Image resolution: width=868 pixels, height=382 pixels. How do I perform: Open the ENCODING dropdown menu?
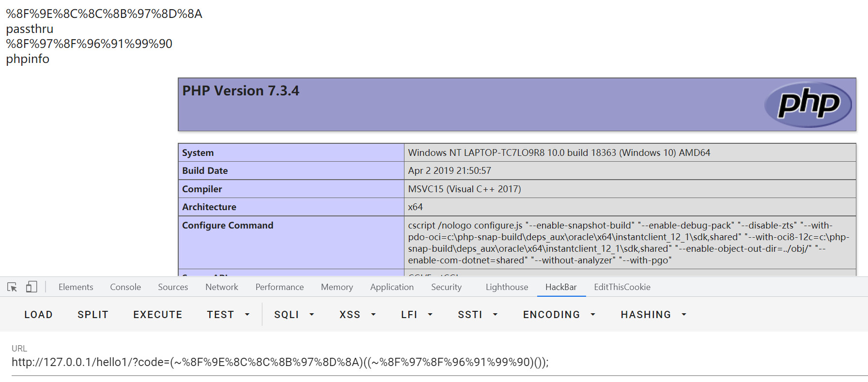pos(559,315)
